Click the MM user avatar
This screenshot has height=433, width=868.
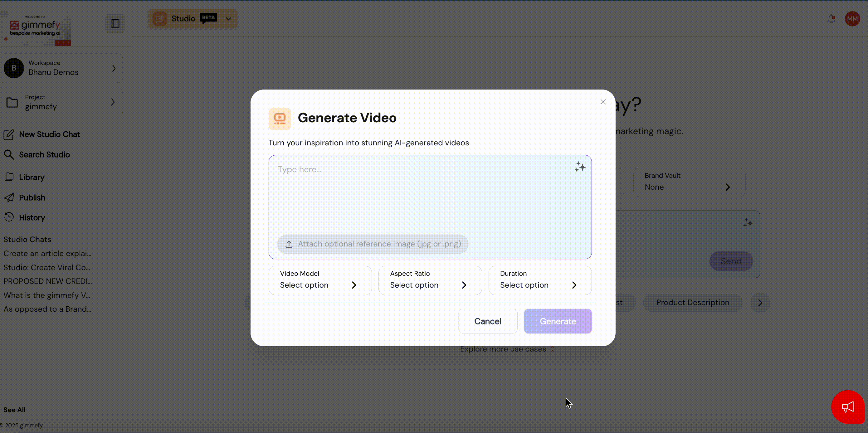pos(852,19)
